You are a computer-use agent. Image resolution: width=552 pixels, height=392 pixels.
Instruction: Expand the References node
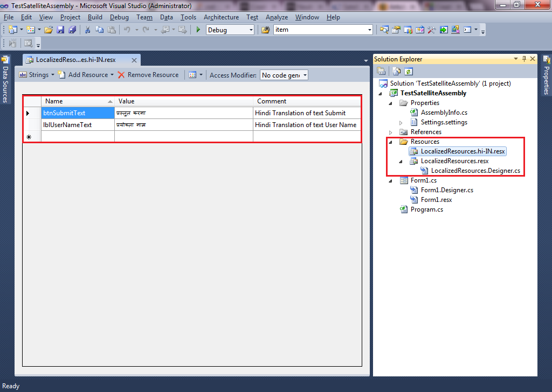coord(390,132)
